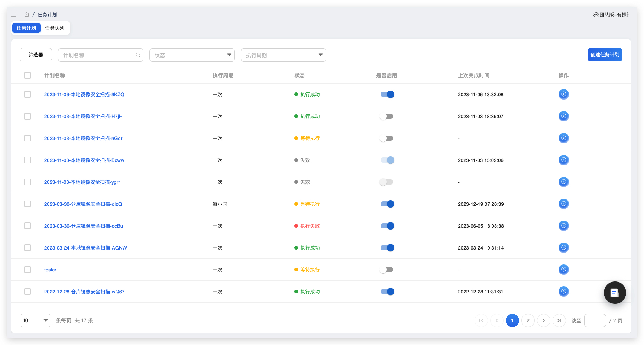Image resolution: width=644 pixels, height=345 pixels.
Task: Run the plan ending in qcBu
Action: pyautogui.click(x=563, y=226)
